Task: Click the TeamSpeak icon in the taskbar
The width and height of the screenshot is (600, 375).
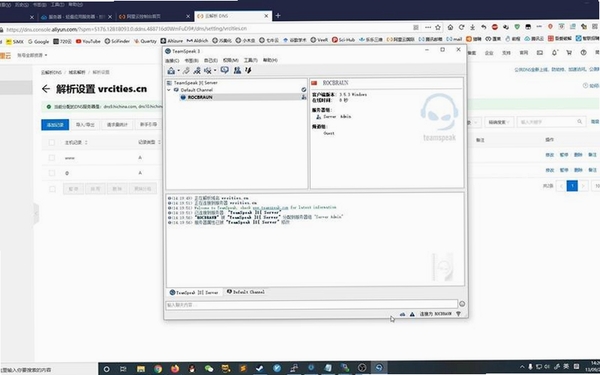Action: click(x=379, y=368)
